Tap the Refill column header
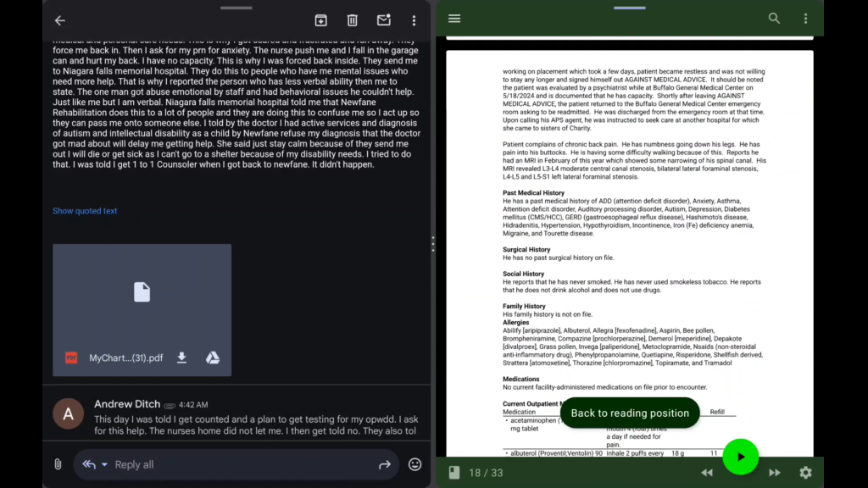868x488 pixels. click(x=717, y=412)
